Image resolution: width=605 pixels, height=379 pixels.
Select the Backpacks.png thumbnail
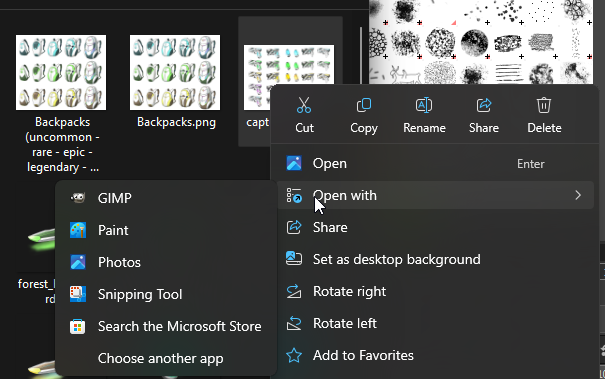[x=175, y=73]
